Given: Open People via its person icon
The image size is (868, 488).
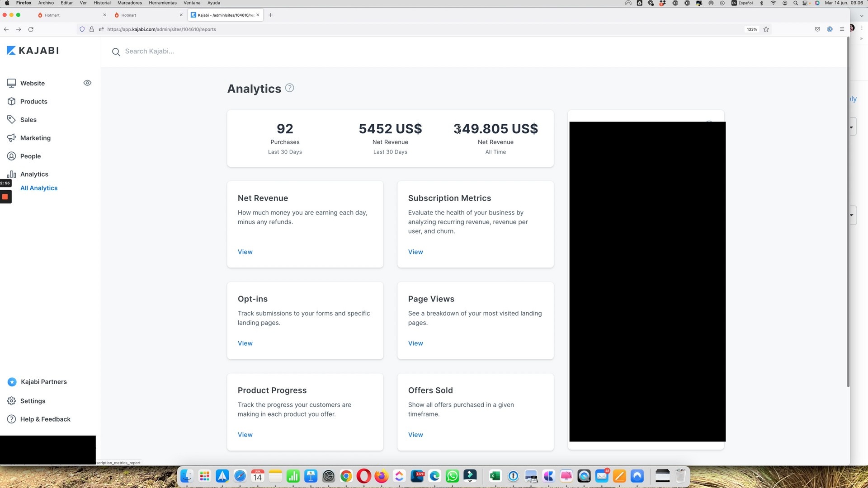Looking at the screenshot, I should coord(11,156).
